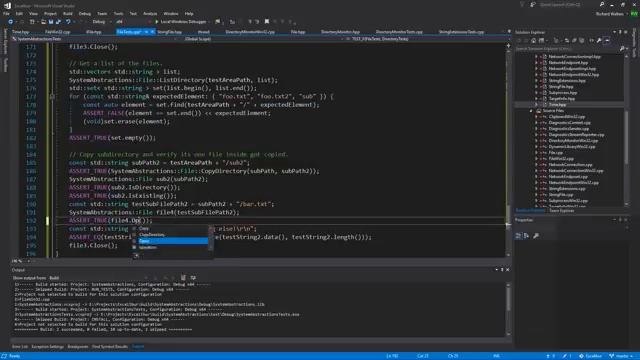Open the Debug menu
This screenshot has height=360, width=640.
[85, 13]
